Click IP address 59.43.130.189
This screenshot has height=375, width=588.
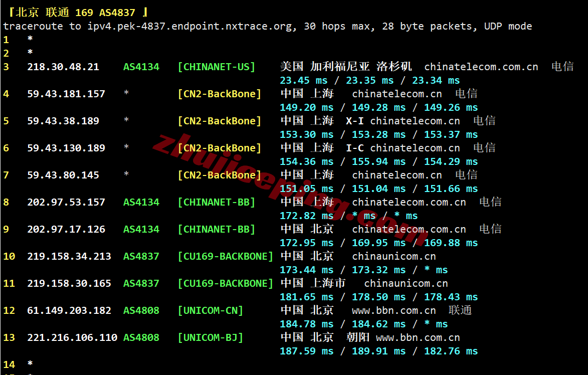coord(66,148)
